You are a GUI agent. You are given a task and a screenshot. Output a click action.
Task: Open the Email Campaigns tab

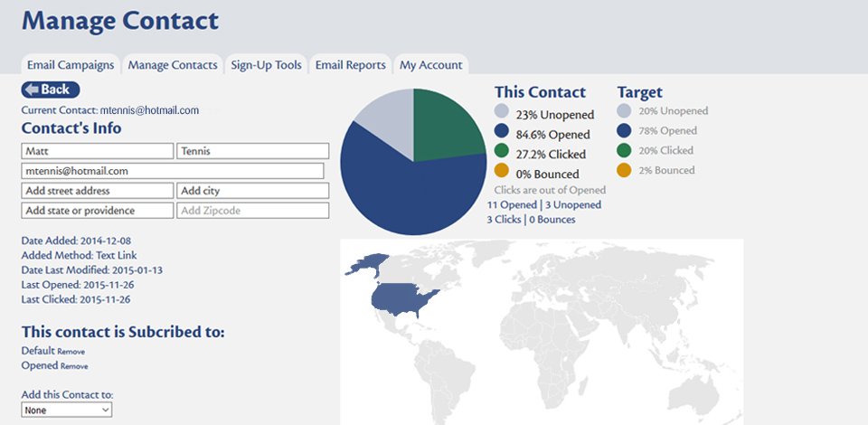pos(71,65)
